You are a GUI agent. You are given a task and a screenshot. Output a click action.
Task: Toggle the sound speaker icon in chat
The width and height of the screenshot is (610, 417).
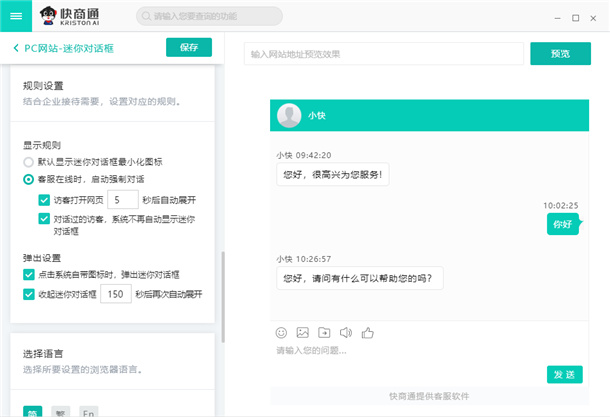pos(346,332)
